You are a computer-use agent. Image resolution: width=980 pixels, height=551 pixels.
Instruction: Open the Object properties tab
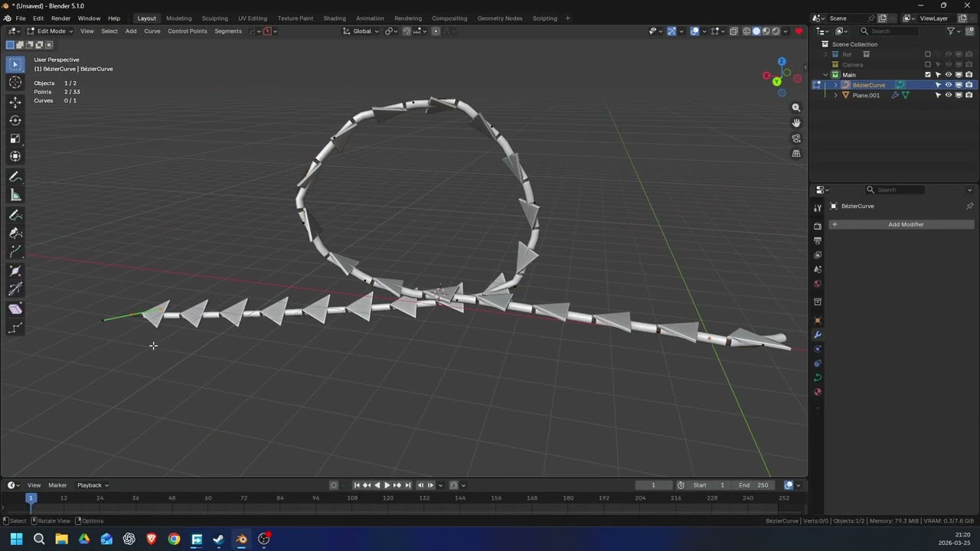pos(818,321)
